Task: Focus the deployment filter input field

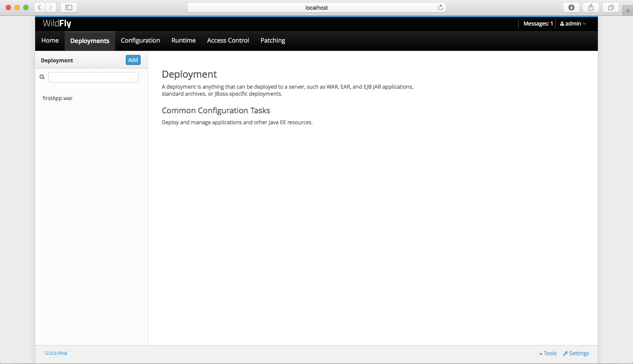Action: pos(93,77)
